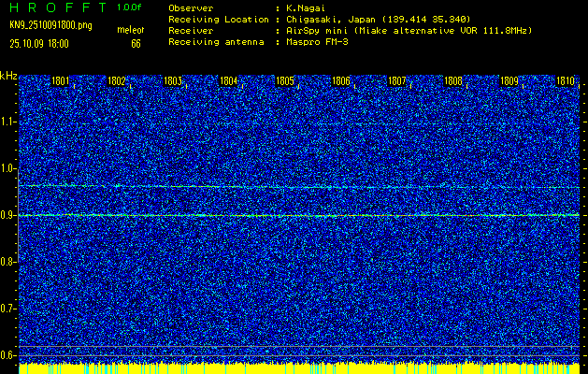Click the kHz axis unit label

(x=8, y=76)
